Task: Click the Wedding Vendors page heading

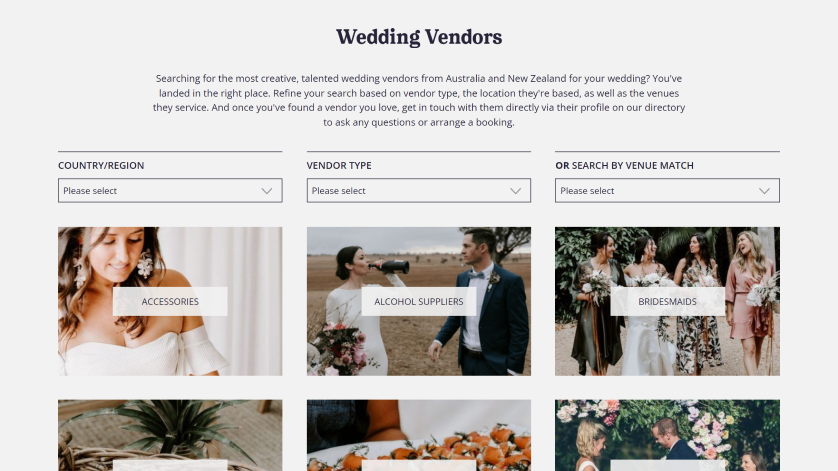Action: 419,37
